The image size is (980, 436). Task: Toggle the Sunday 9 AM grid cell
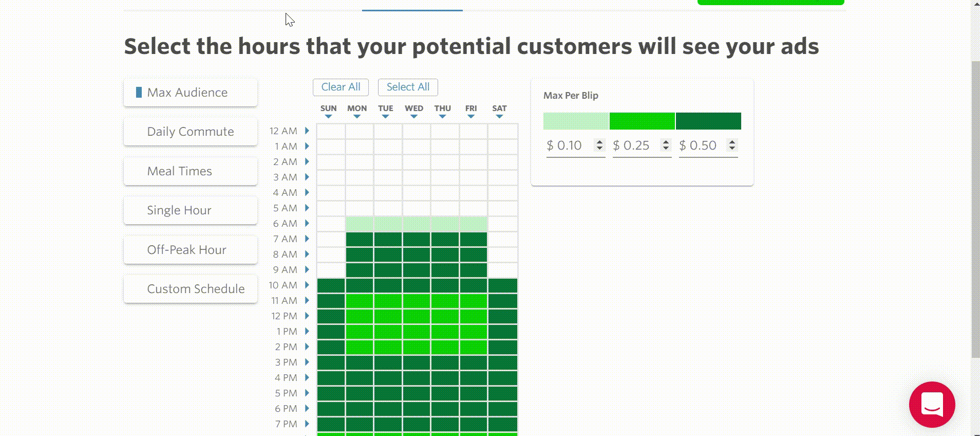(331, 270)
